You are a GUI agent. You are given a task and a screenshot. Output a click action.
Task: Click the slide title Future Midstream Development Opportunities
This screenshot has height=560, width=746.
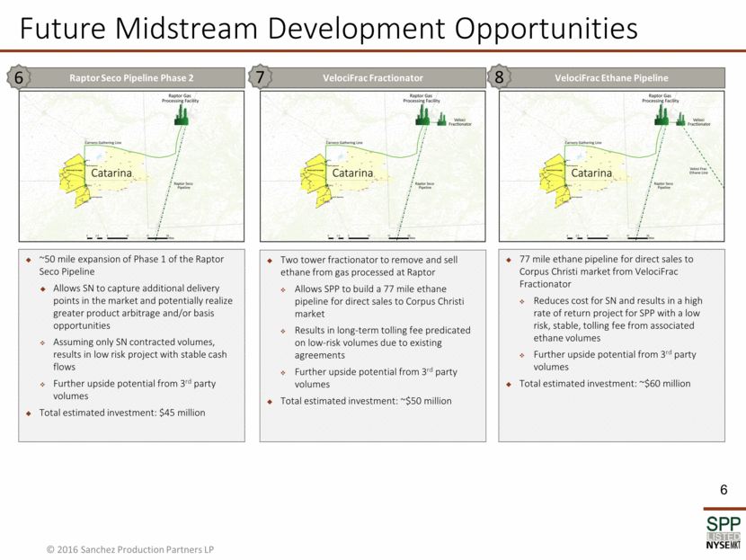tap(328, 28)
